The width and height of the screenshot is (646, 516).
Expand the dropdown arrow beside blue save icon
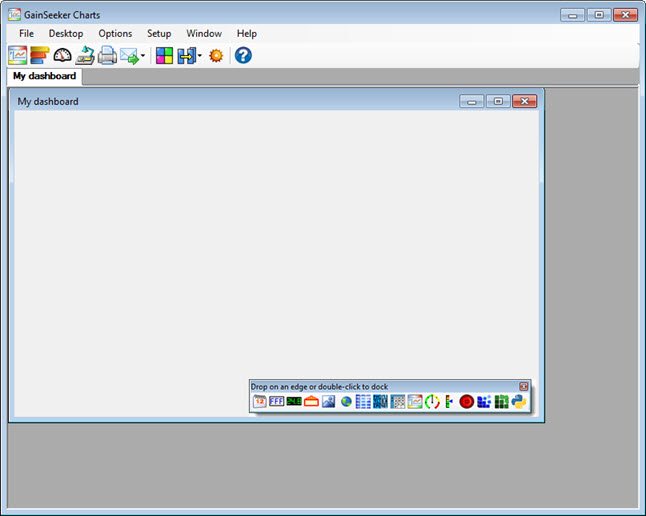pos(200,57)
